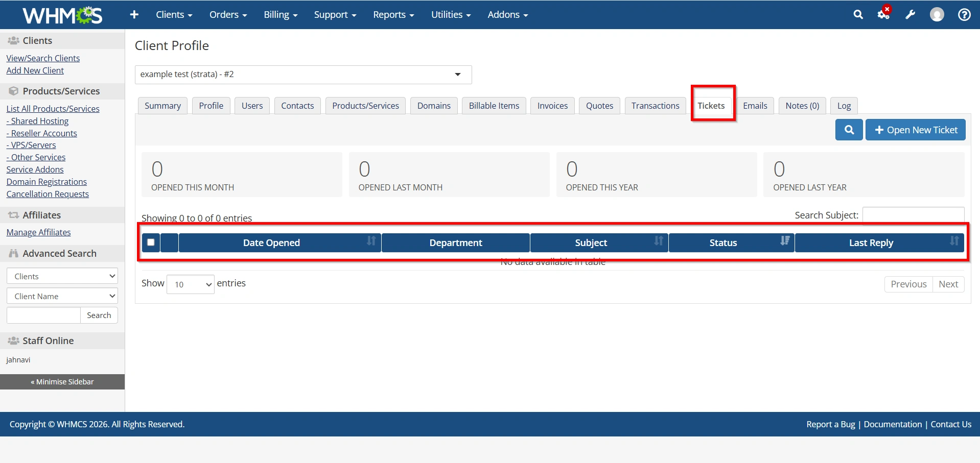
Task: Click the gears notification icon
Action: point(884,14)
